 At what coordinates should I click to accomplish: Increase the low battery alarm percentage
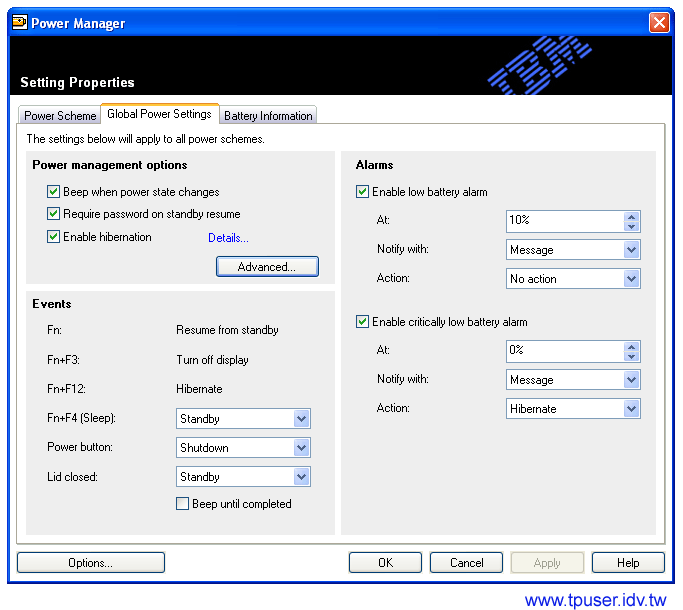tap(631, 216)
